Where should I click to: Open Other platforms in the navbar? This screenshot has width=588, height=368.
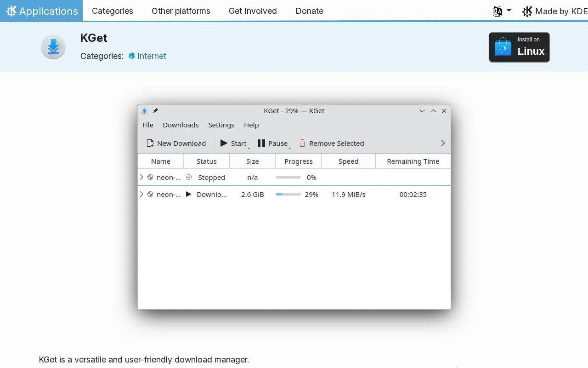[181, 11]
